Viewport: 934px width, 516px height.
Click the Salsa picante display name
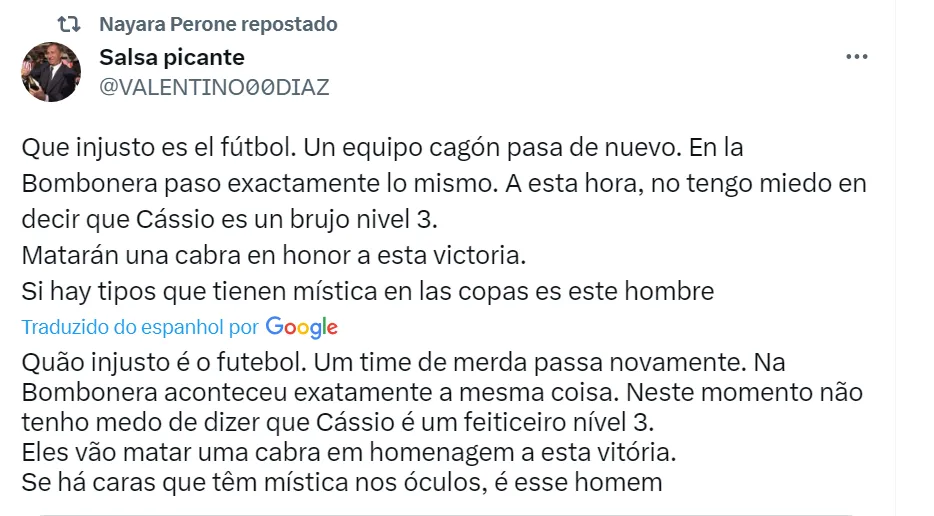[172, 57]
